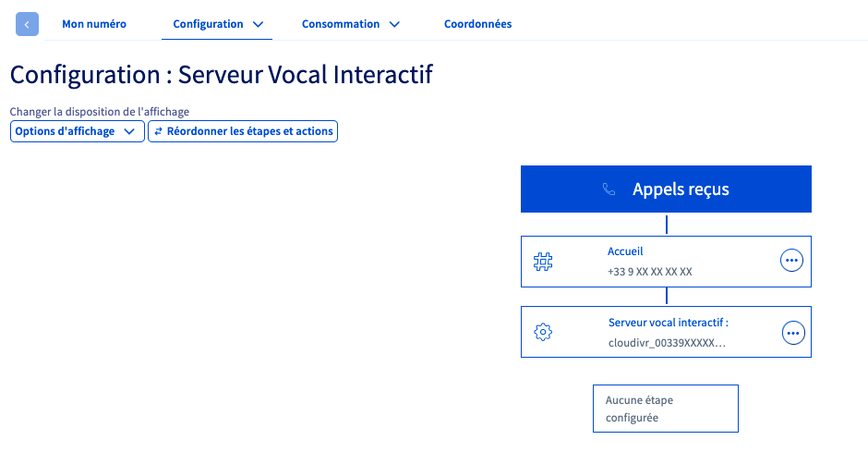Image resolution: width=868 pixels, height=452 pixels.
Task: Click the hash icon in Accueil card
Action: point(543,262)
